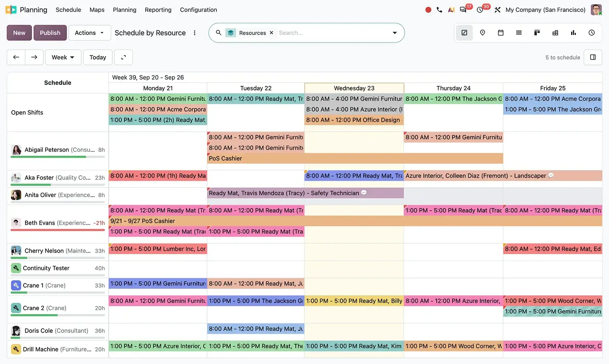Open Anita Oliver's Safety Technician shift
Image resolution: width=609 pixels, height=364 pixels.
pos(305,193)
